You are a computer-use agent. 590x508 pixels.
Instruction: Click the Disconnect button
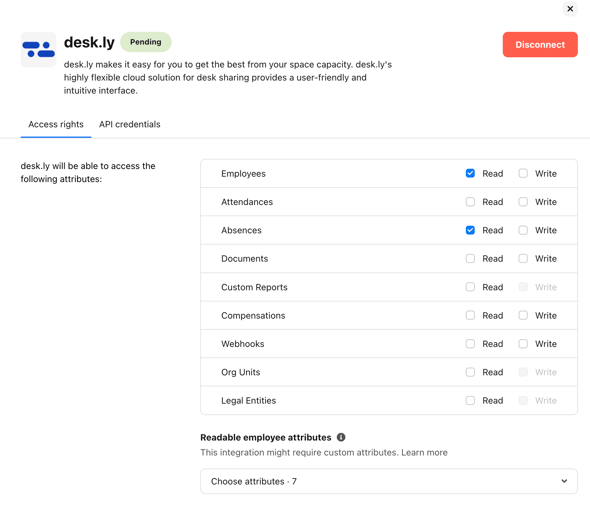540,44
